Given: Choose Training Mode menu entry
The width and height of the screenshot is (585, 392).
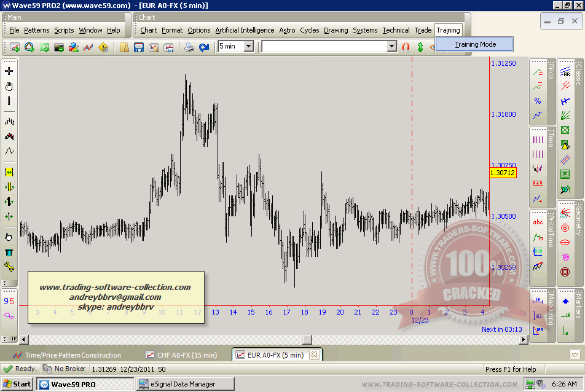Looking at the screenshot, I should [x=475, y=44].
